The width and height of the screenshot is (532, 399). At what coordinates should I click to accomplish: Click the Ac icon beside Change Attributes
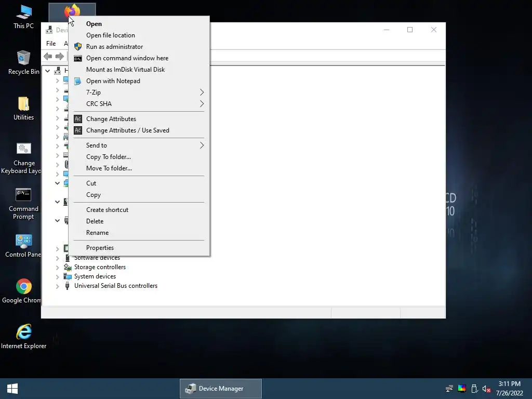pos(78,119)
